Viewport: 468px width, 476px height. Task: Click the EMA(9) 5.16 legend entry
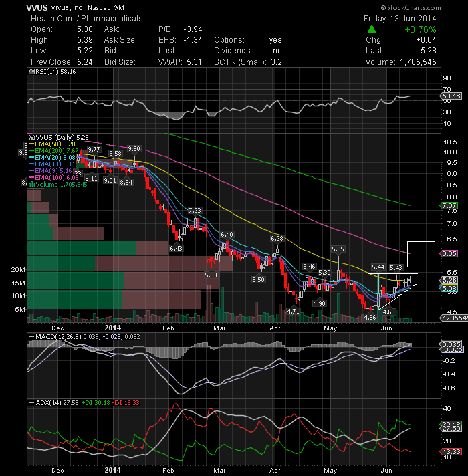[x=50, y=171]
